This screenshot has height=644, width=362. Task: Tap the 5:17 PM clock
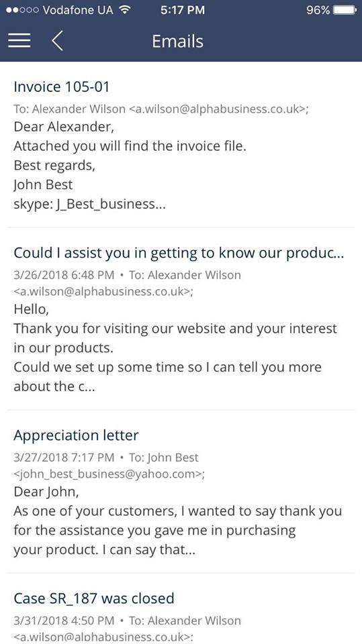point(183,10)
